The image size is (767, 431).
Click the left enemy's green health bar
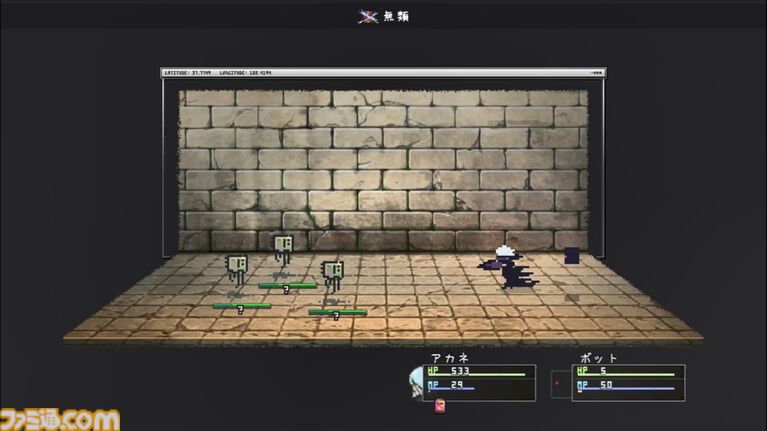coord(242,306)
